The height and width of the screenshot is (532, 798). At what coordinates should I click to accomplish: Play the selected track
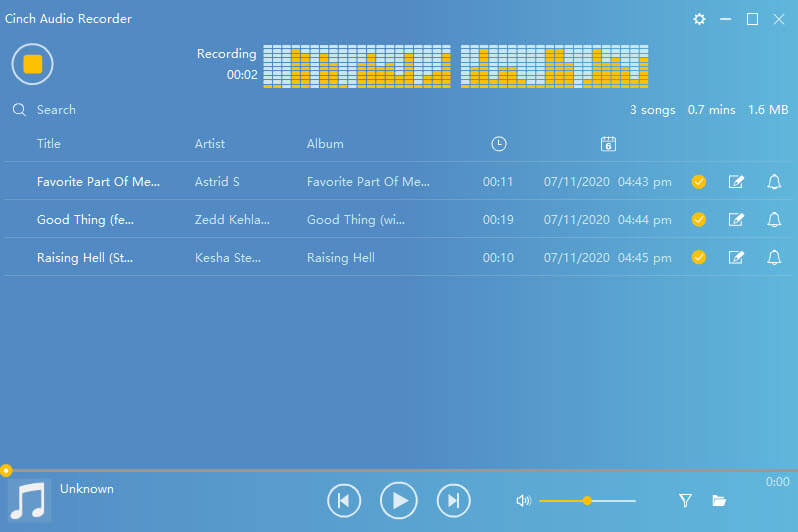click(399, 500)
